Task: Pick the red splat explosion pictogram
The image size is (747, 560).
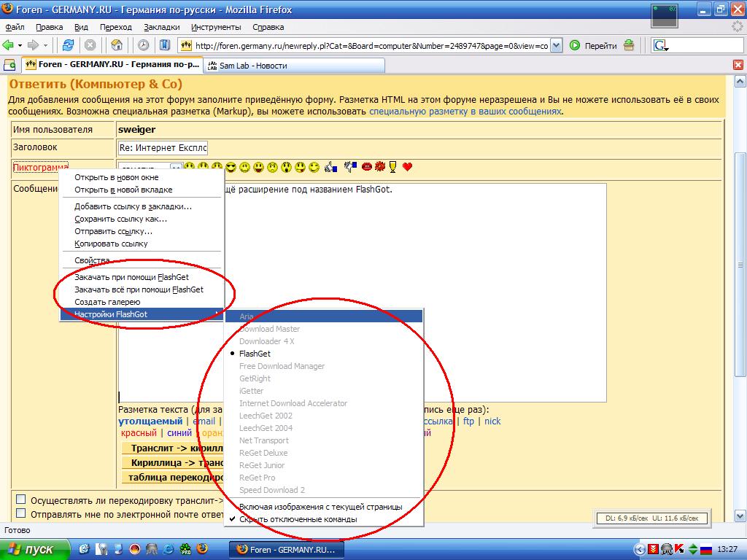Action: (379, 167)
